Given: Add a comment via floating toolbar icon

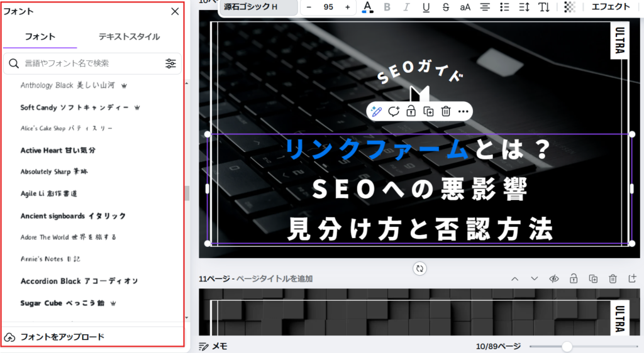Looking at the screenshot, I should 394,112.
